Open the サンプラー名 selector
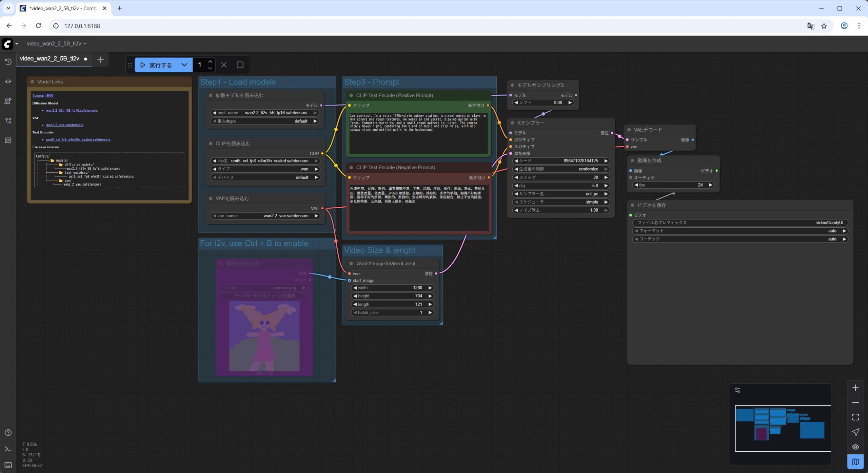868x473 pixels. click(561, 194)
